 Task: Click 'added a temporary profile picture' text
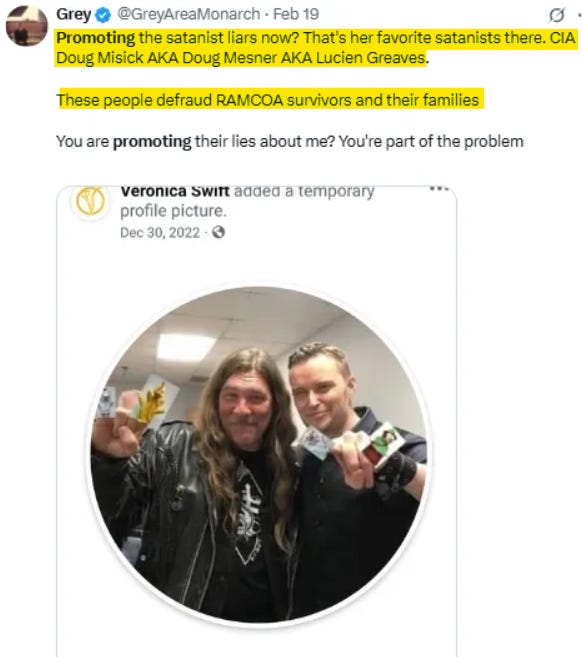[x=247, y=201]
